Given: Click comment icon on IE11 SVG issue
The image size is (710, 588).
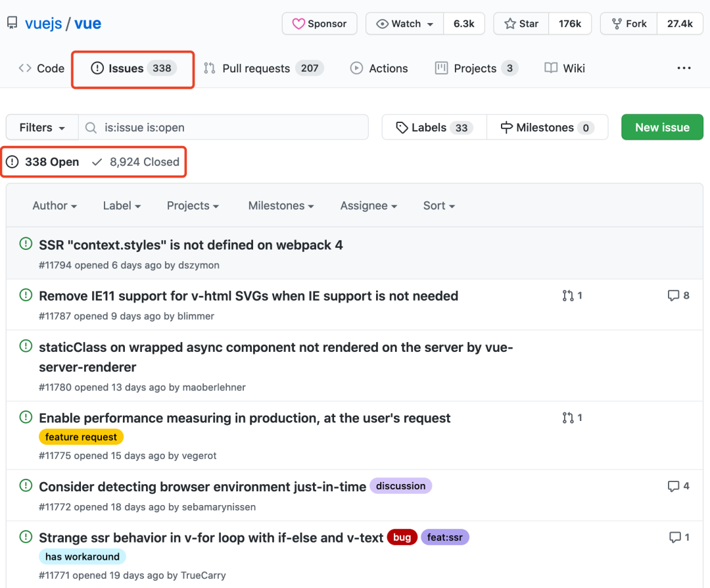Looking at the screenshot, I should [673, 296].
